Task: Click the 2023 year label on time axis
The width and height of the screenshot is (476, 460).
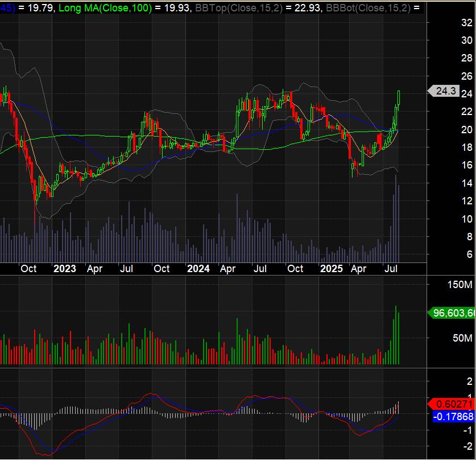Action: click(x=64, y=268)
